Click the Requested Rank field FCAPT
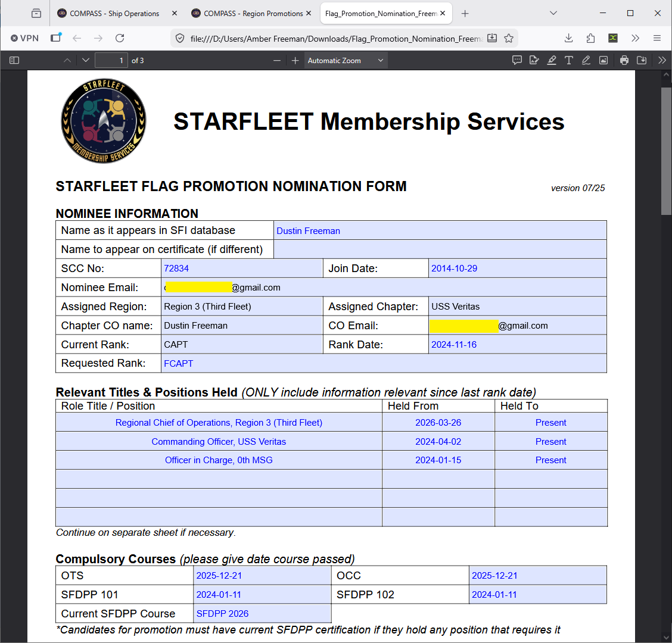The height and width of the screenshot is (643, 672). pos(384,363)
